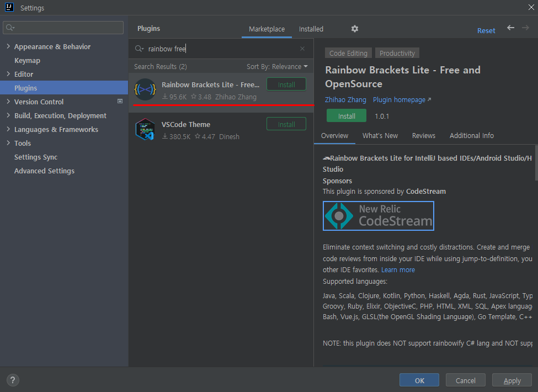Open the Reviews tab
Screen dimensions: 538x392
[424, 136]
